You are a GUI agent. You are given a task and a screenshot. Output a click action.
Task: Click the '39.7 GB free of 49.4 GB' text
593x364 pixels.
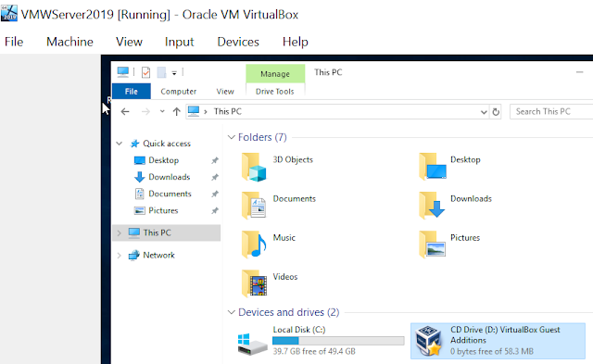pos(314,352)
